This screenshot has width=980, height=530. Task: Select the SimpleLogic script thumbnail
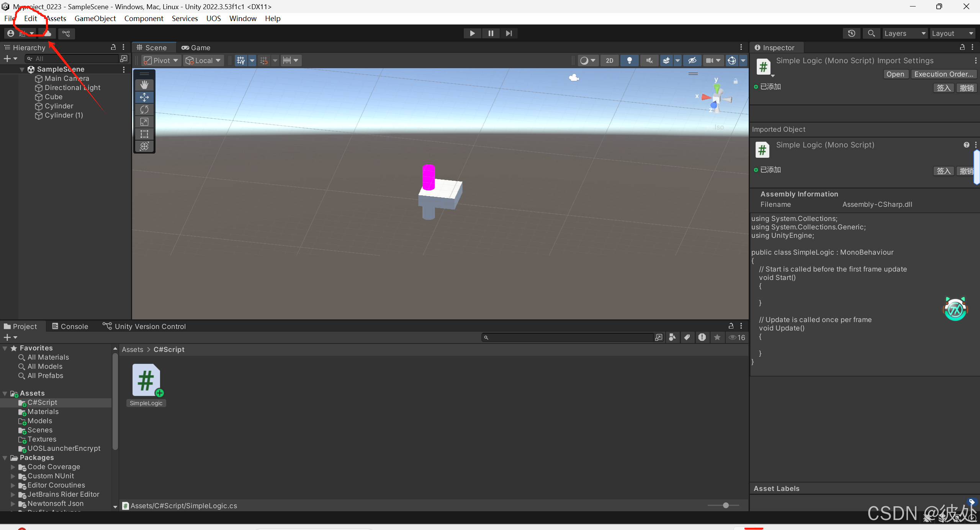click(146, 381)
